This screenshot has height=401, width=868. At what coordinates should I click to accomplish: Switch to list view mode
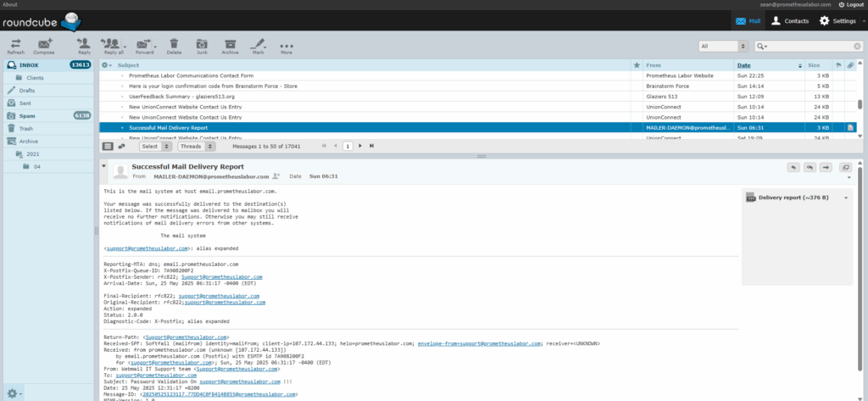click(108, 146)
